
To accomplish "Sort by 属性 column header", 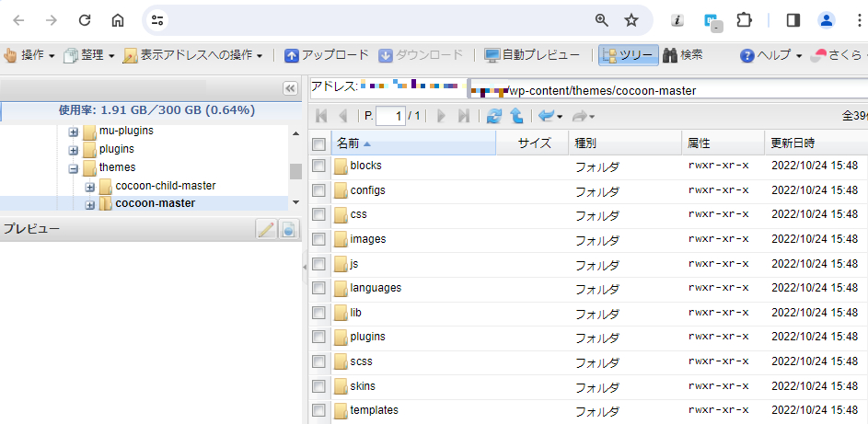I will [723, 143].
